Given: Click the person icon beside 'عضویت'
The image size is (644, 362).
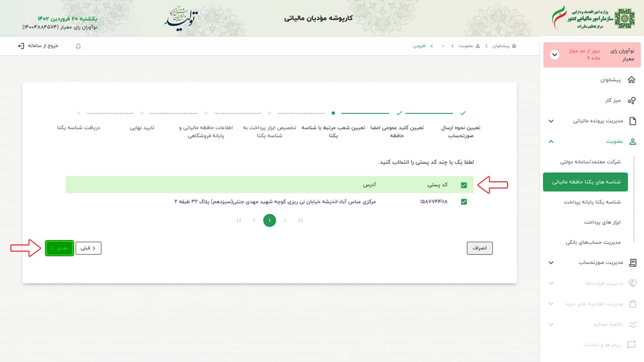Looking at the screenshot, I should [633, 142].
